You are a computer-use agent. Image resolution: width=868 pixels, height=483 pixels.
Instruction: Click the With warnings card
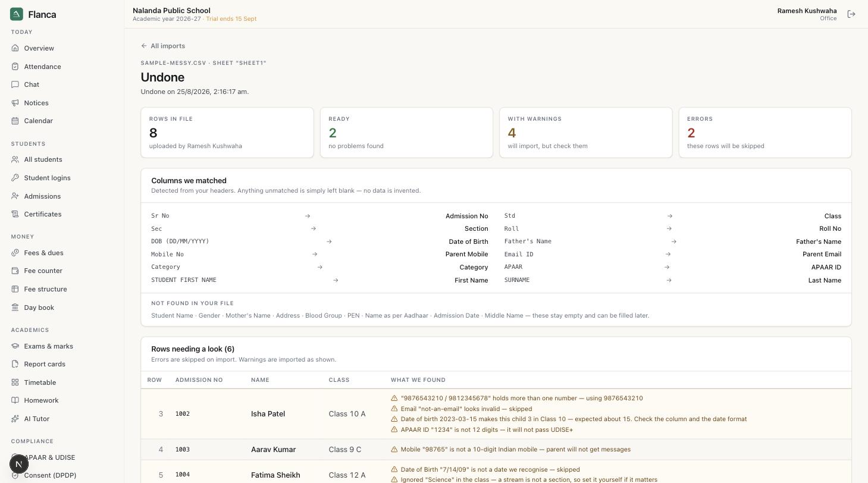point(586,133)
